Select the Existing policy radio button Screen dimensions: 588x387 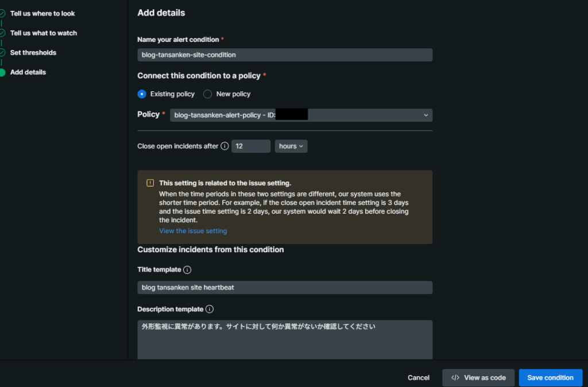[142, 94]
